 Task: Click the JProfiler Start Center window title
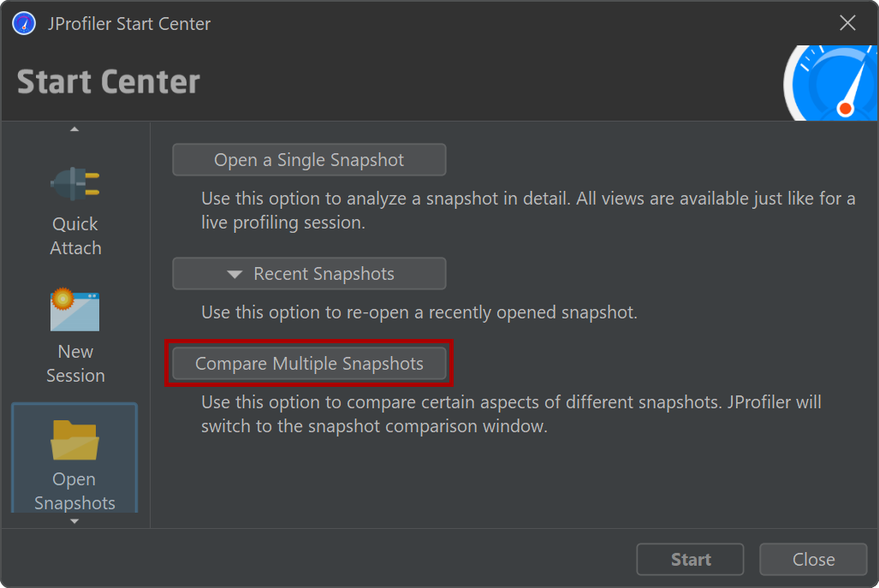click(x=129, y=24)
